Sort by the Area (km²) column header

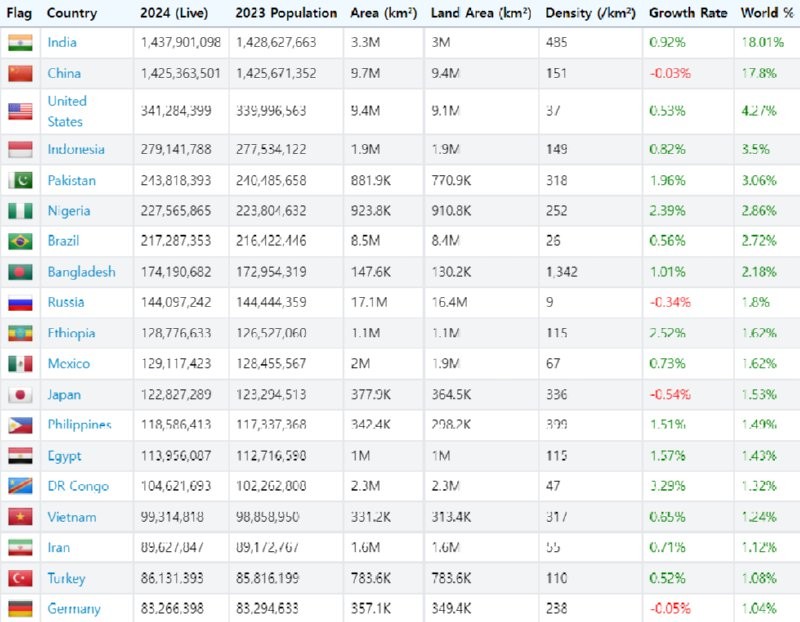pos(384,13)
